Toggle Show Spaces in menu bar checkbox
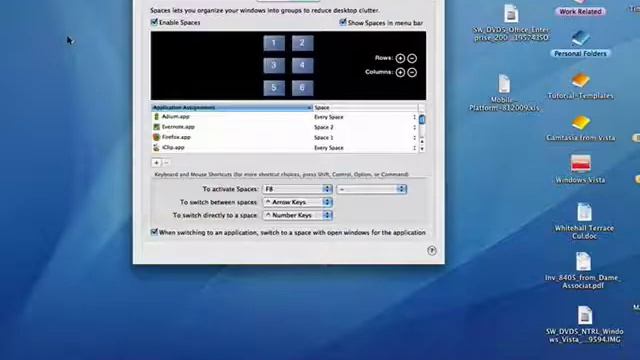This screenshot has height=360, width=640. coord(343,22)
